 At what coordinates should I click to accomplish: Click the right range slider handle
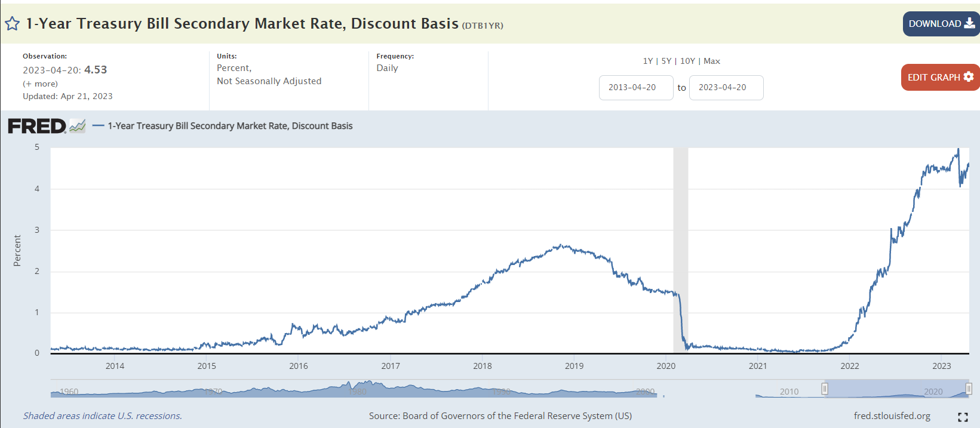pyautogui.click(x=968, y=389)
